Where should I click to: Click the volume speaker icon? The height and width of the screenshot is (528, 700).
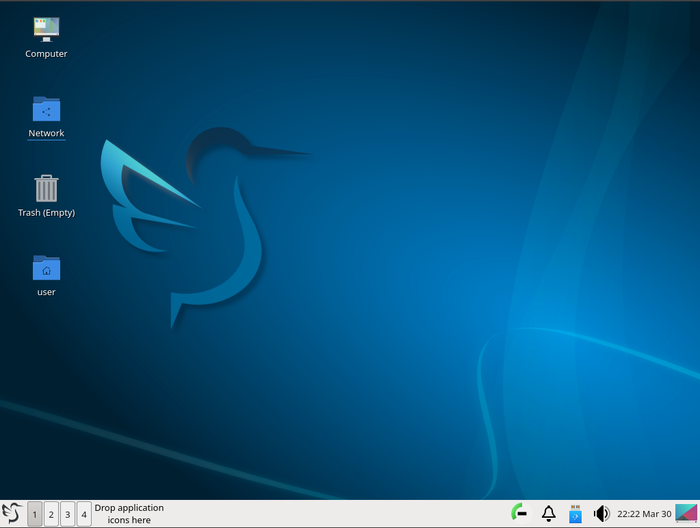tap(601, 514)
